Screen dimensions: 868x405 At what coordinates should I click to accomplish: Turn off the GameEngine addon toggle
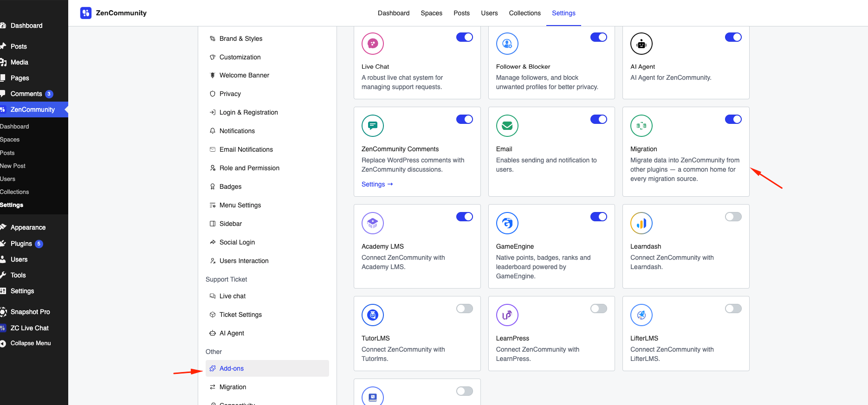point(599,217)
